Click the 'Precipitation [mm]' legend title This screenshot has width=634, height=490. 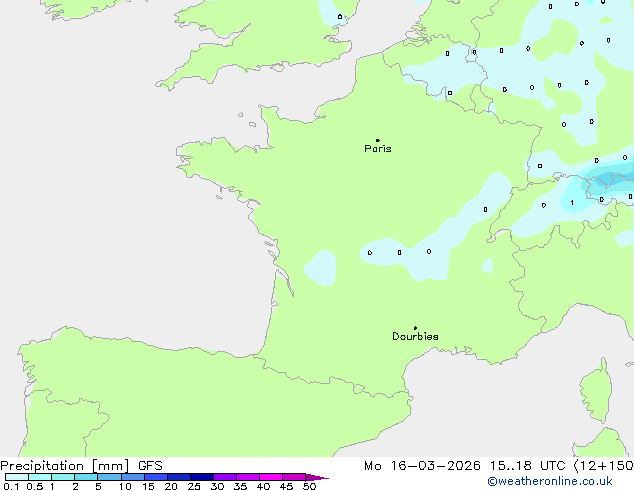tap(65, 466)
